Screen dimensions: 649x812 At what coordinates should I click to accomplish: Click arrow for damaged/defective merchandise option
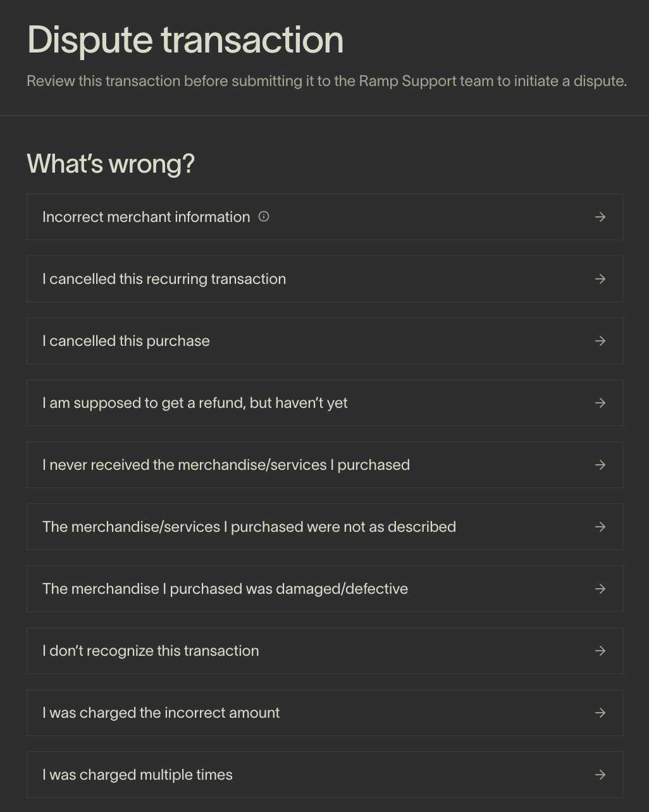[600, 589]
